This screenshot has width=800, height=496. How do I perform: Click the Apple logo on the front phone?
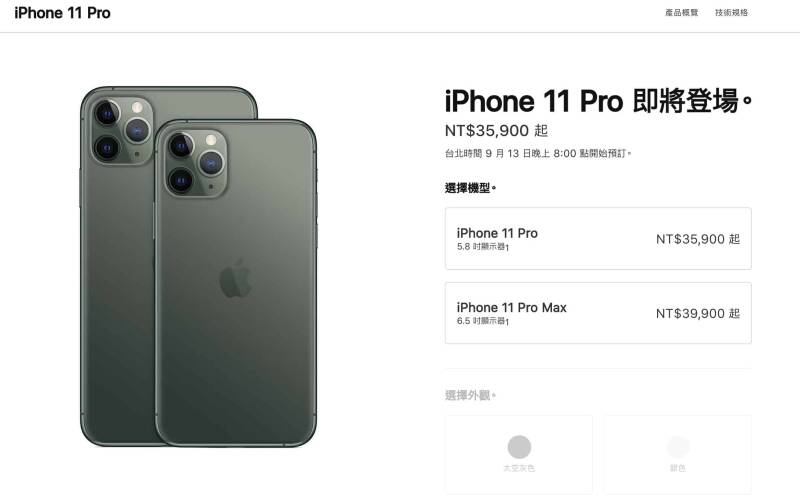pyautogui.click(x=236, y=278)
